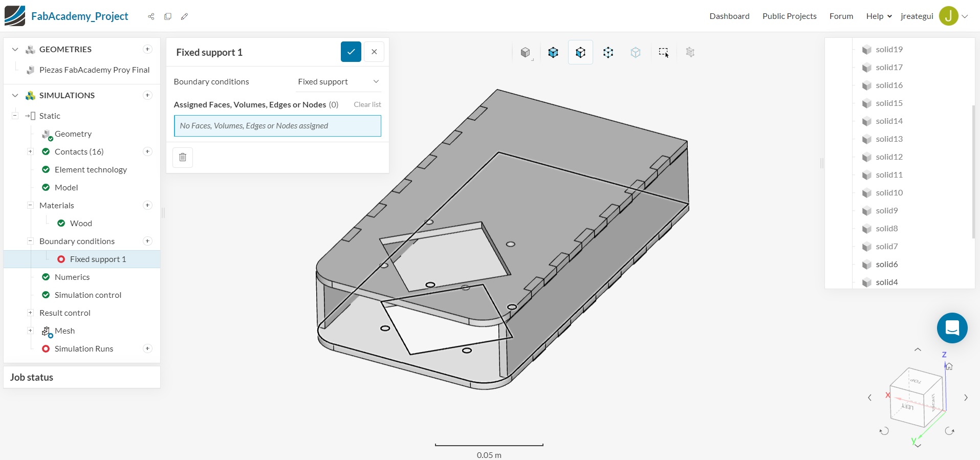Open the Forum link
The height and width of the screenshot is (460, 980).
(x=841, y=16)
